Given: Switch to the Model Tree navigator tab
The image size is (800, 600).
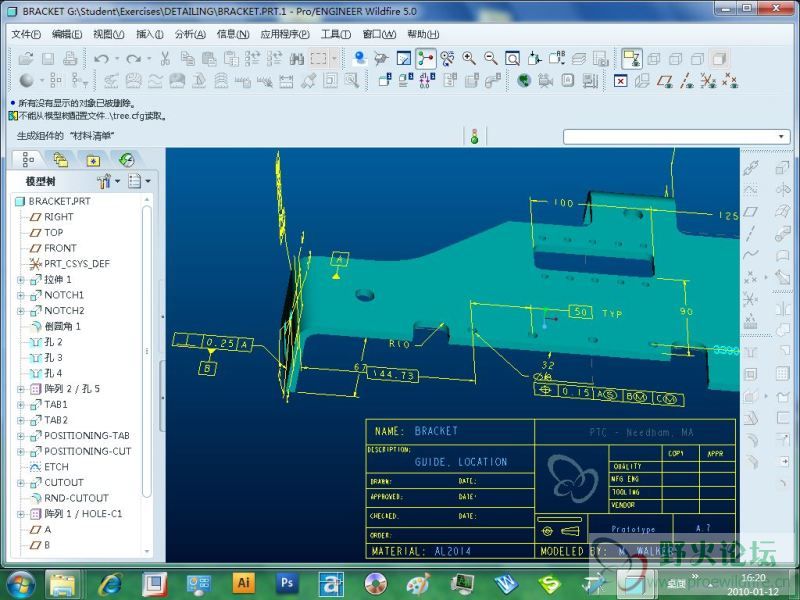Looking at the screenshot, I should (28, 160).
